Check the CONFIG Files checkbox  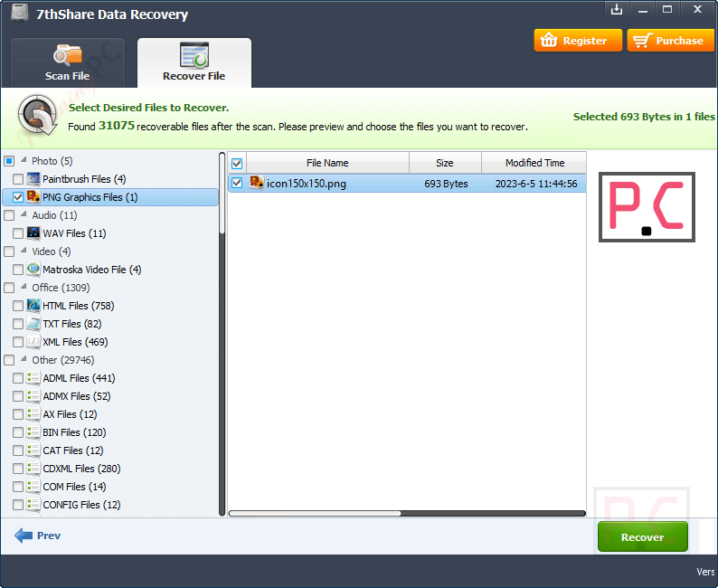[18, 505]
